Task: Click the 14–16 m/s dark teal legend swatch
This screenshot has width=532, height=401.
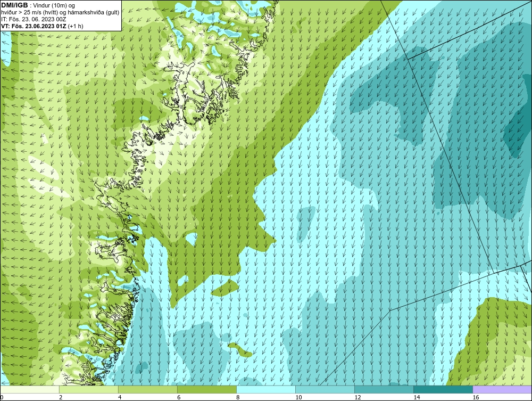Action: (443, 389)
